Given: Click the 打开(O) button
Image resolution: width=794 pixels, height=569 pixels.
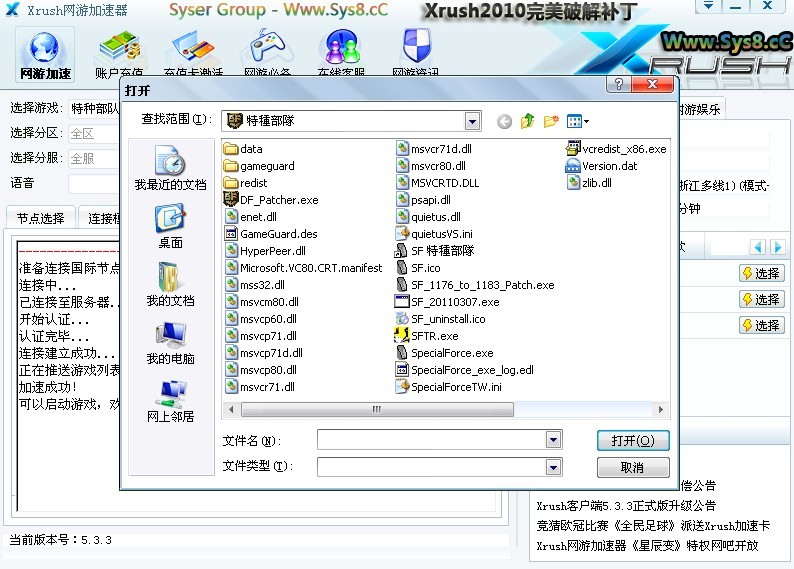Looking at the screenshot, I should [633, 440].
